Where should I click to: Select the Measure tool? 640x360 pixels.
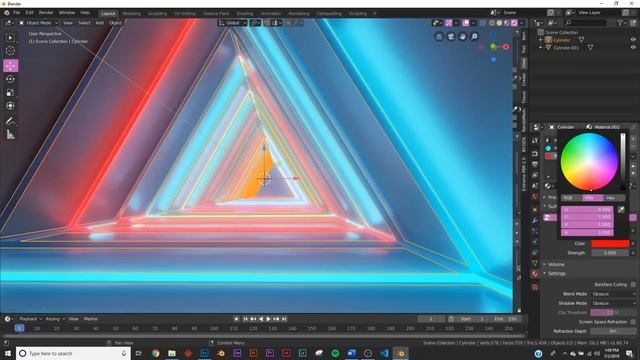click(x=10, y=134)
